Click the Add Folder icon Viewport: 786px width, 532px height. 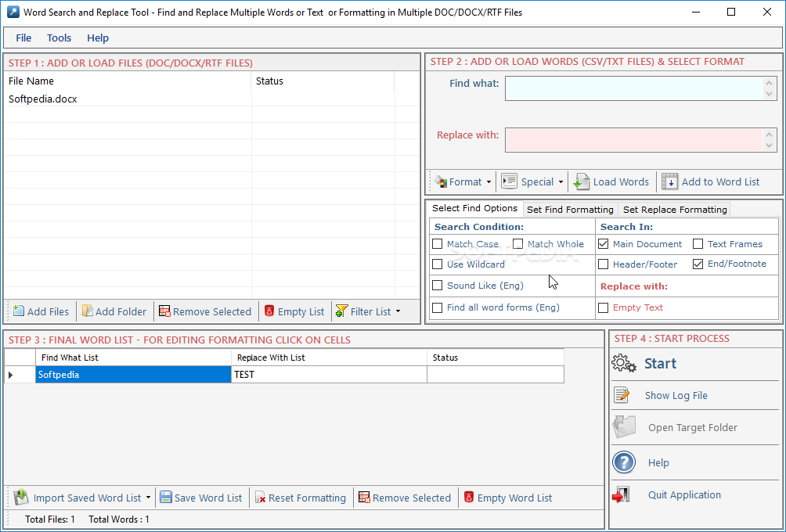pyautogui.click(x=87, y=311)
